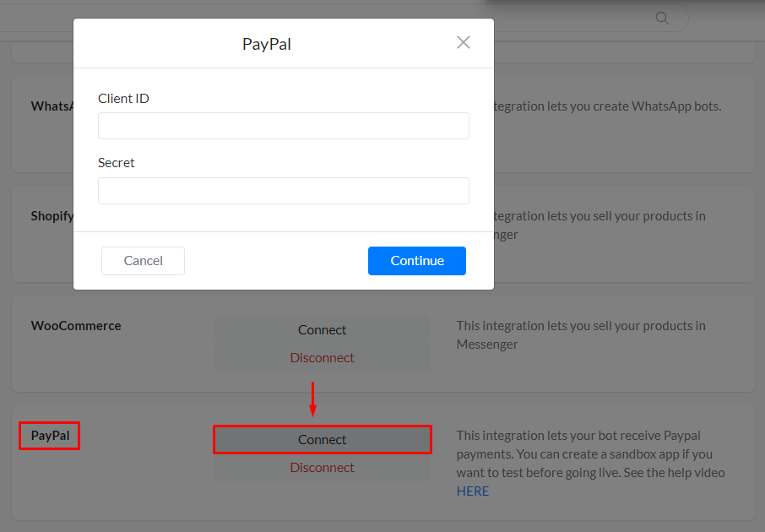Click the search magnifier icon

(x=662, y=18)
